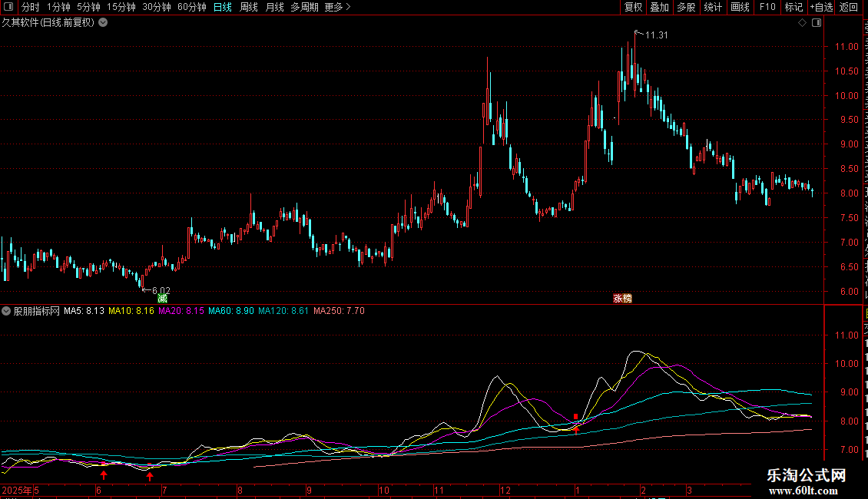The width and height of the screenshot is (868, 499).
Task: Open the 多周期 multi-period view
Action: click(x=304, y=7)
